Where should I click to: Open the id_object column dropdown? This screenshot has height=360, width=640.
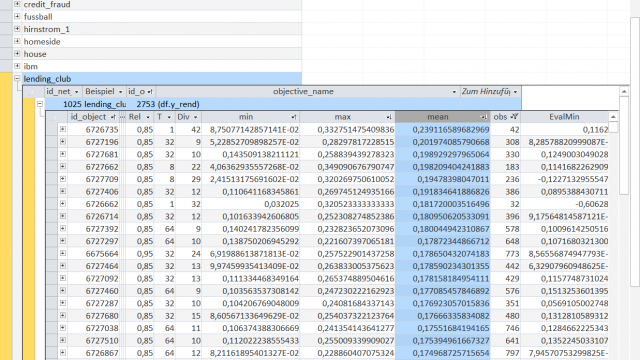113,117
